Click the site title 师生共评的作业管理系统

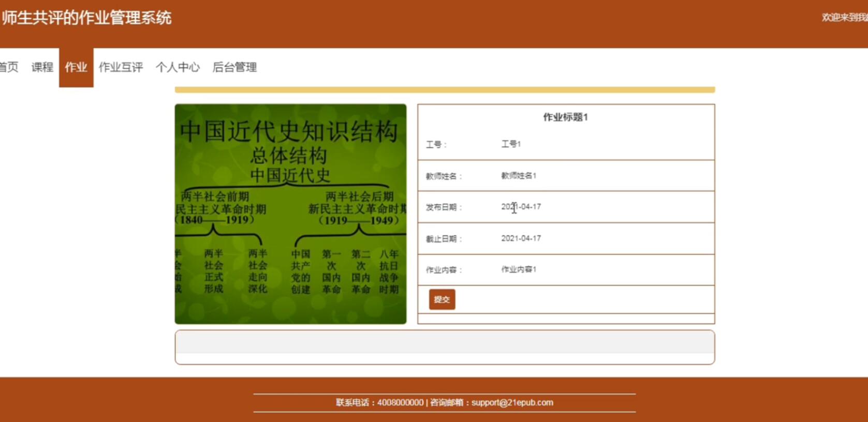[x=86, y=18]
